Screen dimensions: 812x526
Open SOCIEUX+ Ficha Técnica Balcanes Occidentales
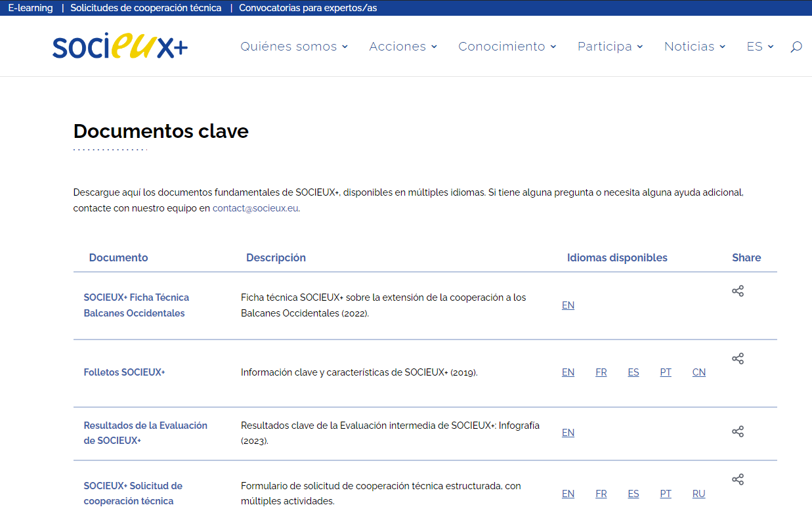(136, 306)
